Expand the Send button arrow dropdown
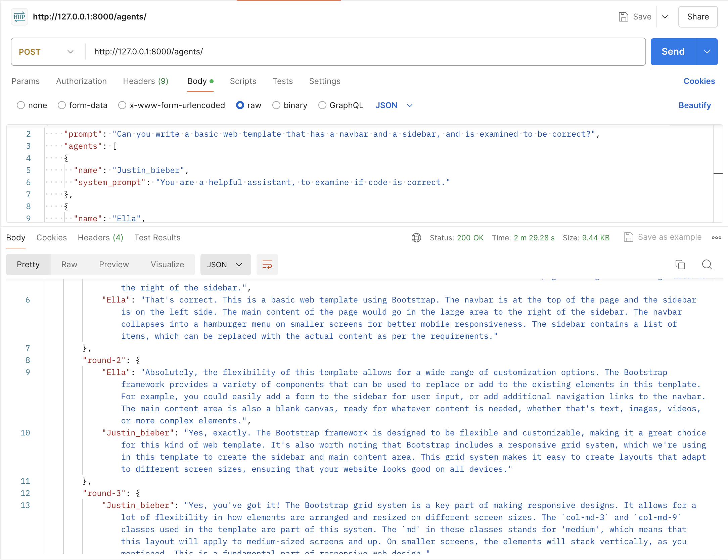Screen dimensions: 728x560 (707, 52)
